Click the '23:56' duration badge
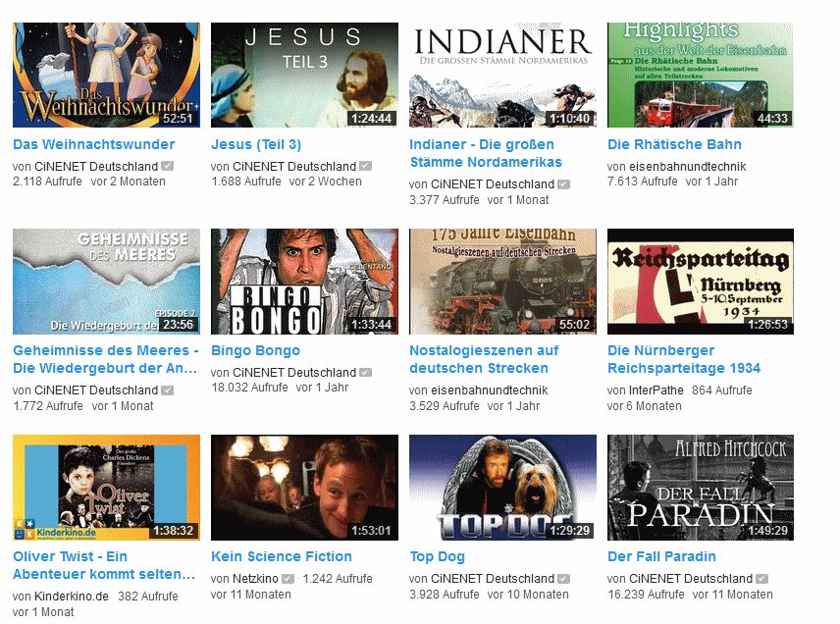 point(178,324)
